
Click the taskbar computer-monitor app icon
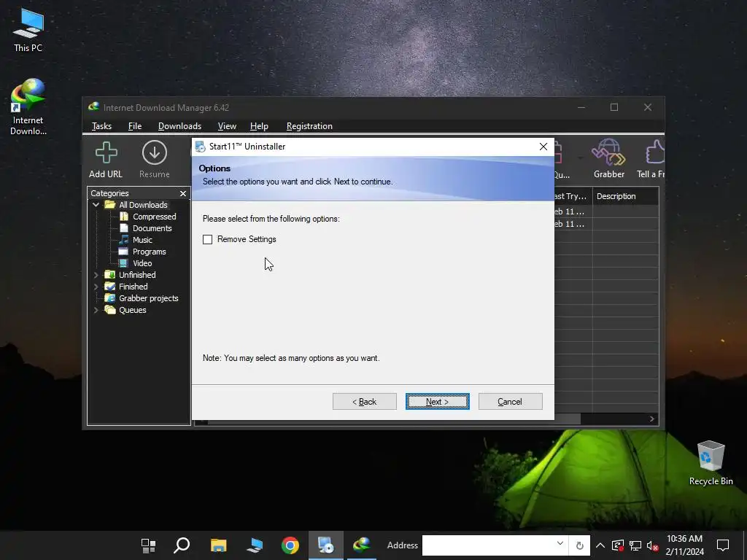tap(255, 545)
